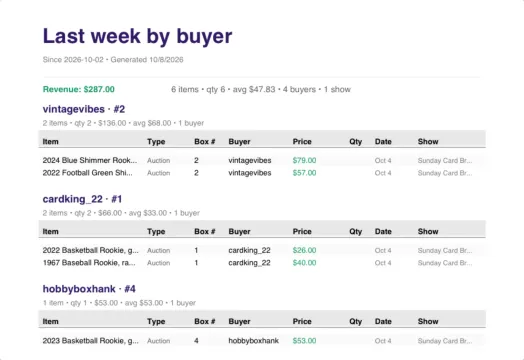
Task: Click the $26.00 price cell
Action: click(x=304, y=250)
